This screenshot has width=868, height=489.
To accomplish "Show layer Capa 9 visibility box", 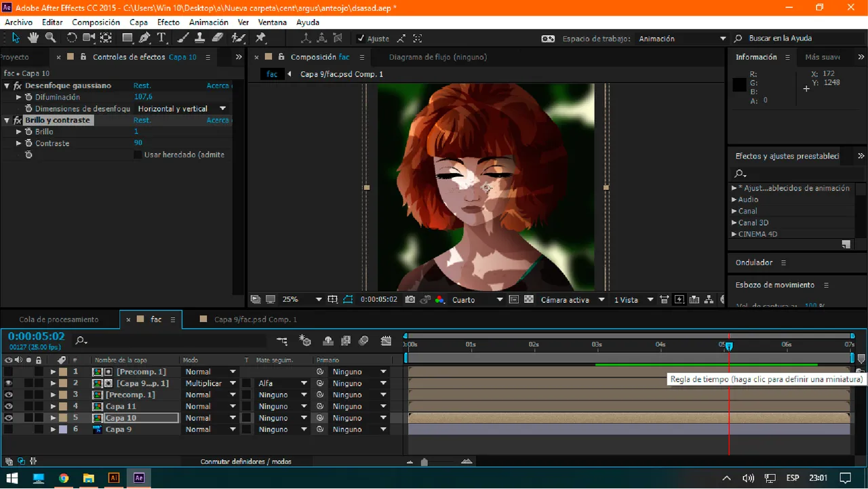I will (x=9, y=429).
